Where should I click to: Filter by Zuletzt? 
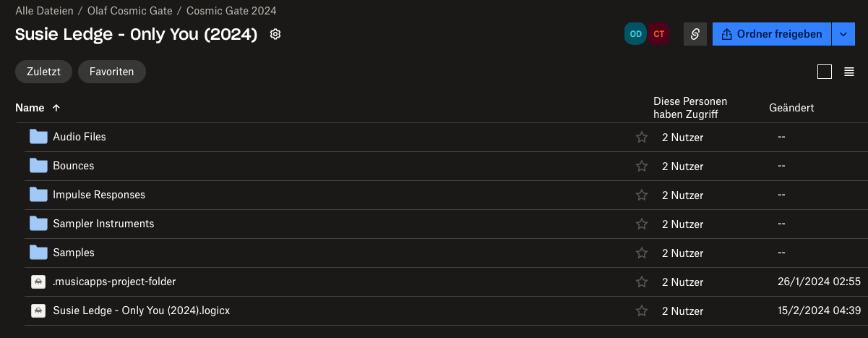coord(43,72)
